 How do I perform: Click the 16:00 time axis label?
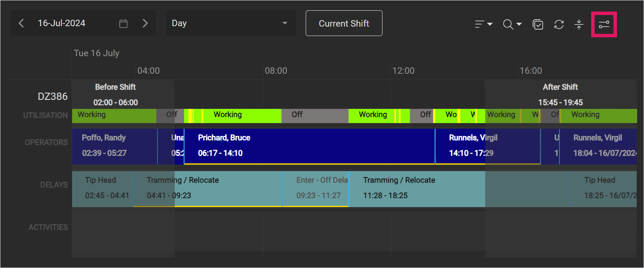point(531,71)
